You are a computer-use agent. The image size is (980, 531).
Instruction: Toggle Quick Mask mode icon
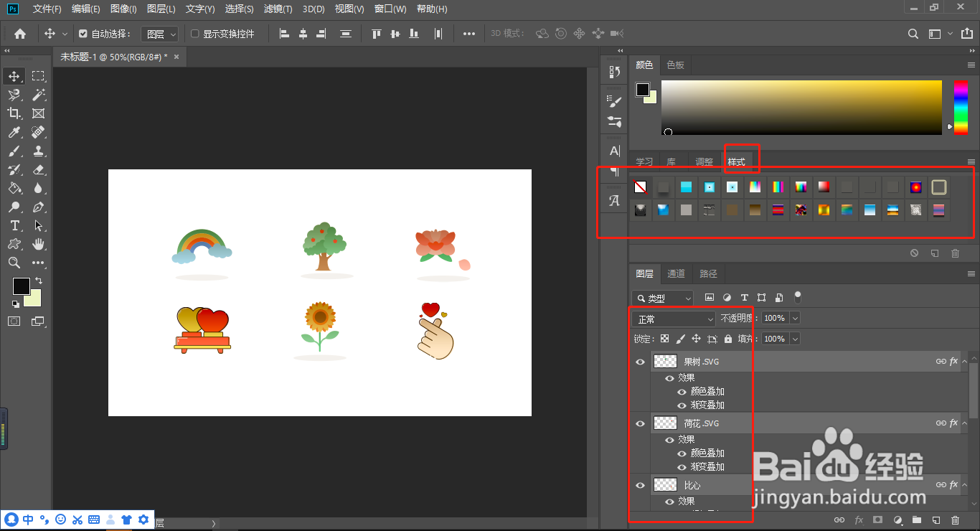(x=14, y=321)
